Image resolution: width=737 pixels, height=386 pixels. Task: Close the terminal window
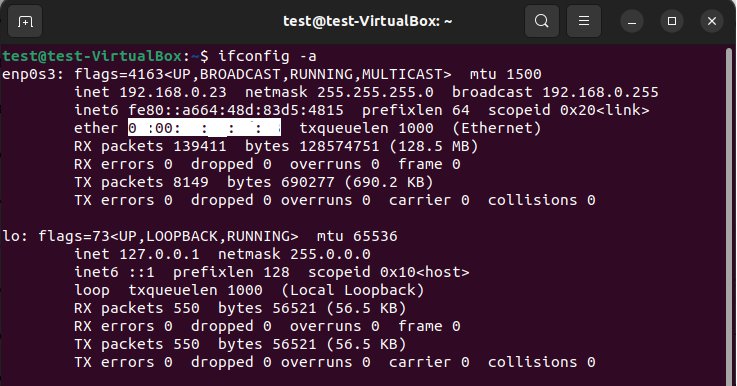[x=712, y=22]
